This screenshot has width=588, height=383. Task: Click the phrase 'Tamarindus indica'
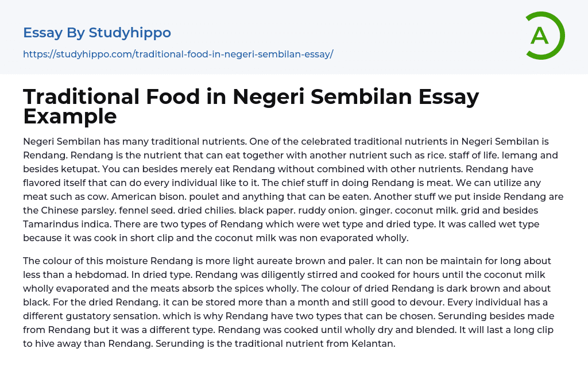[61, 210]
